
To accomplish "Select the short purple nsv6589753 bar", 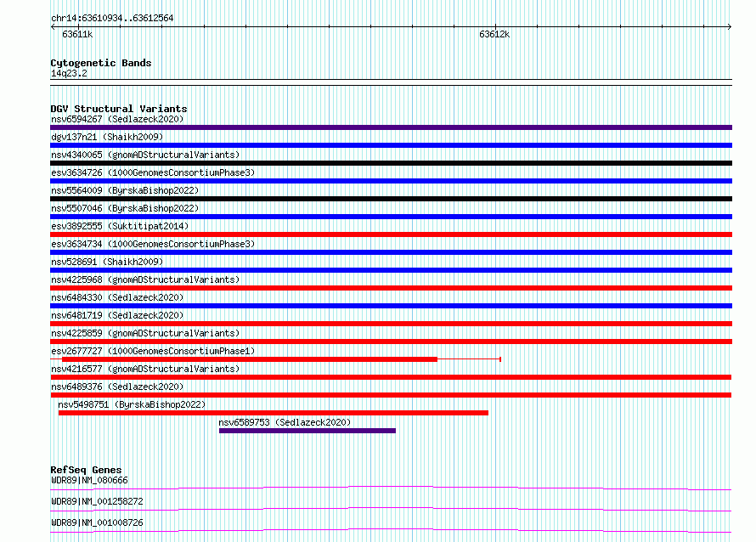I will coord(307,431).
